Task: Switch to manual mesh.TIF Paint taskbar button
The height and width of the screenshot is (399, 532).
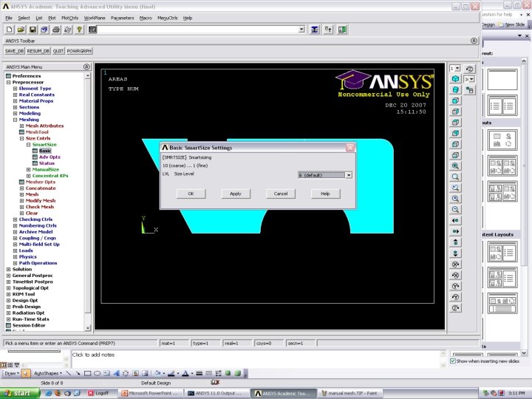Action: (x=349, y=393)
